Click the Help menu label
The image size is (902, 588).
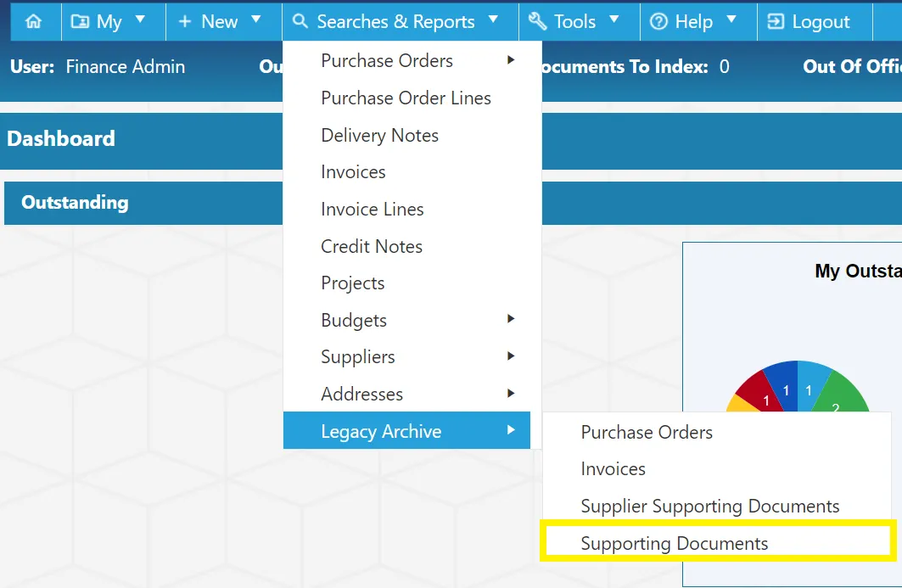[694, 22]
